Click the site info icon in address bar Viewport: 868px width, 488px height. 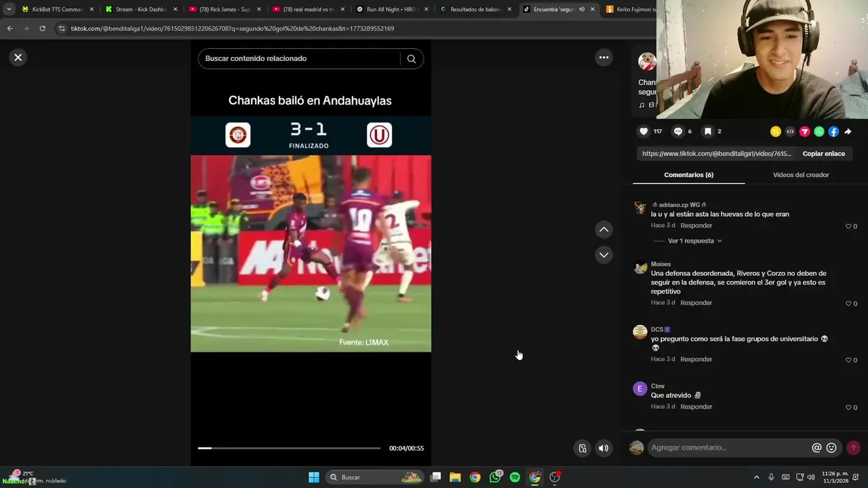pyautogui.click(x=62, y=28)
